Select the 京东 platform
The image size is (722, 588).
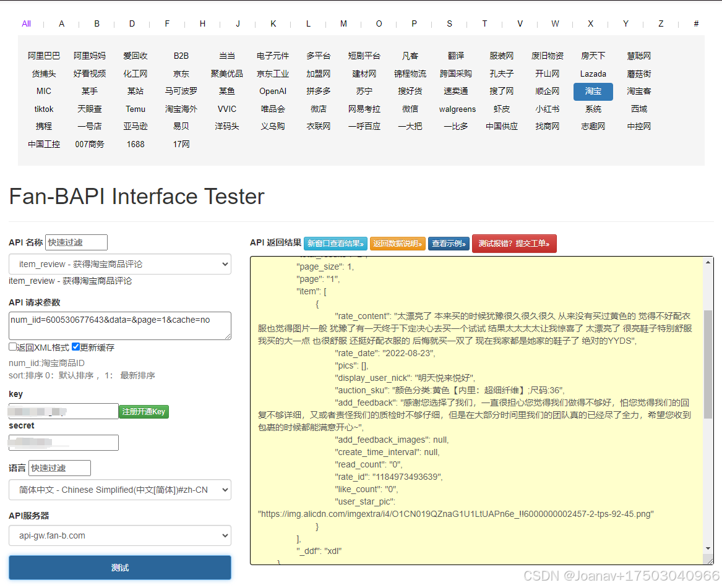181,74
